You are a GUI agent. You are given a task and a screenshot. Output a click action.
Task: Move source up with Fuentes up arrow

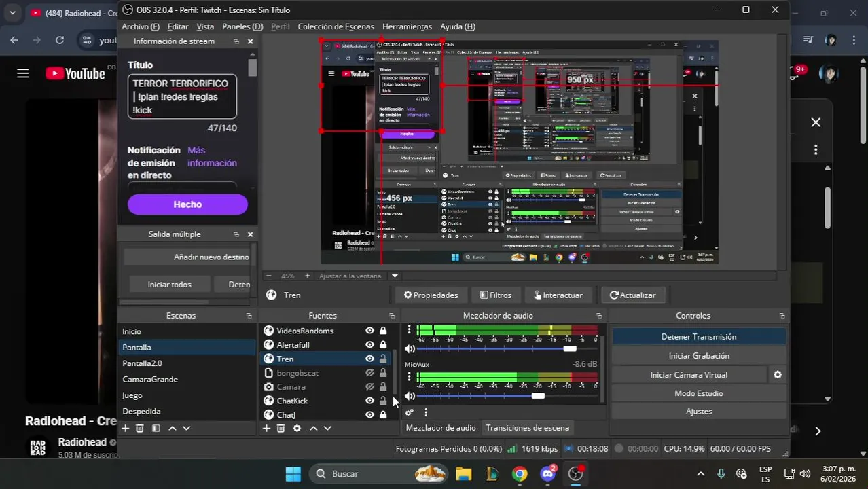(x=313, y=429)
